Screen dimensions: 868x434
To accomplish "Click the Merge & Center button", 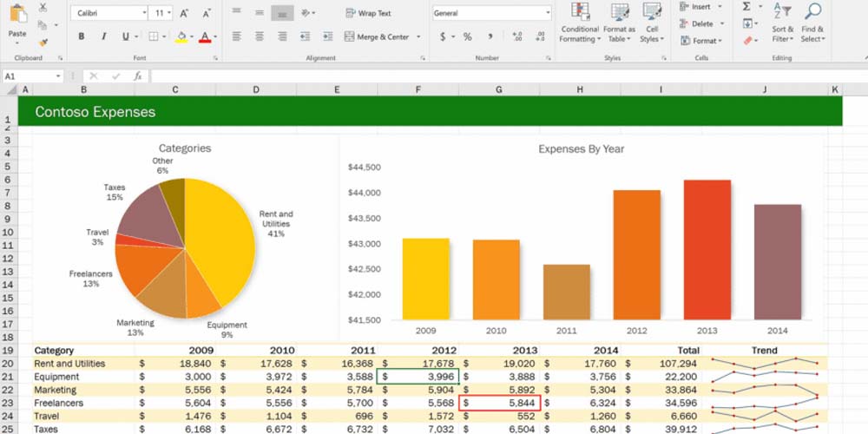I will coord(377,37).
